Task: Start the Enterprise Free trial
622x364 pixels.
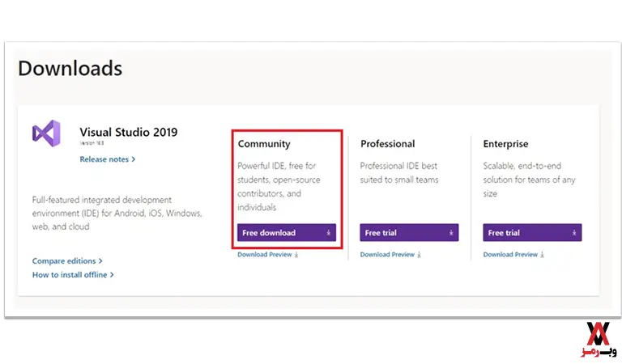Action: pyautogui.click(x=532, y=233)
